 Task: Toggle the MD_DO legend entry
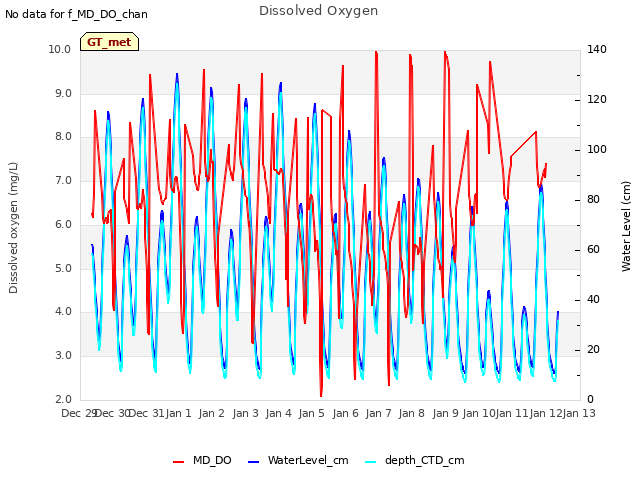tap(202, 460)
